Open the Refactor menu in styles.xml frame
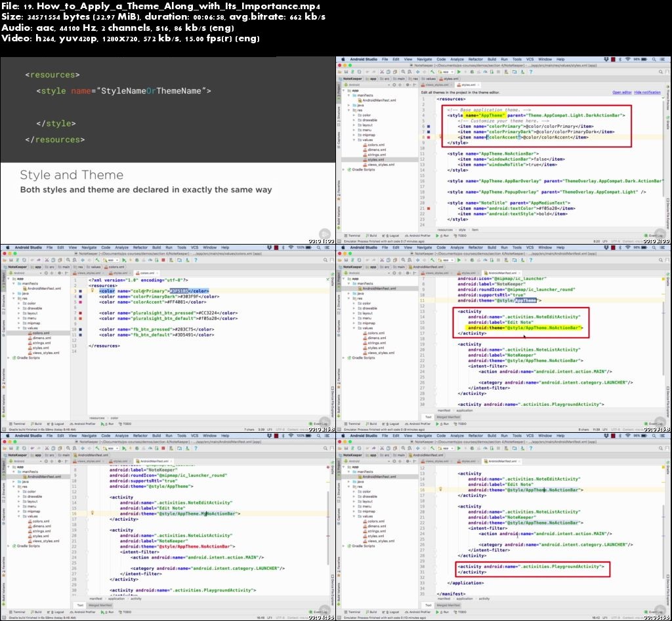This screenshot has height=621, width=672. (x=475, y=59)
